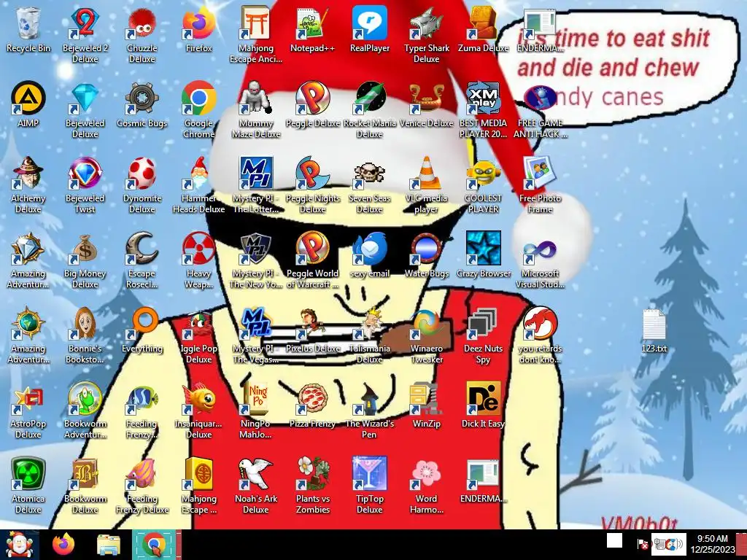
Task: Launch Venice Deluxe shortcut
Action: (426, 104)
